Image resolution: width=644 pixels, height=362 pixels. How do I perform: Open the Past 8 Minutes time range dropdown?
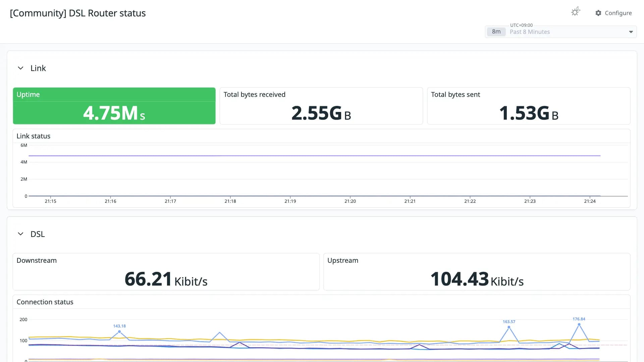pyautogui.click(x=561, y=32)
